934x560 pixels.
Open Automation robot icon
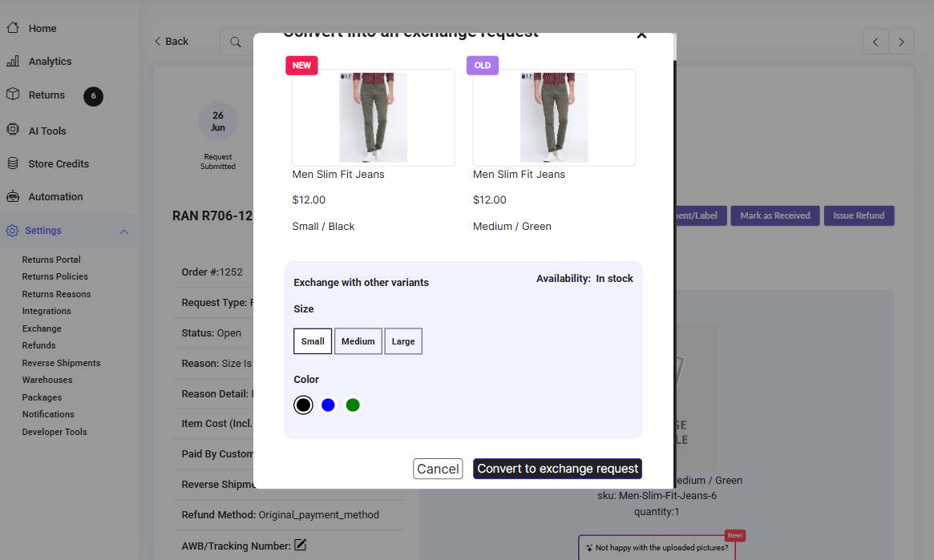click(x=13, y=196)
